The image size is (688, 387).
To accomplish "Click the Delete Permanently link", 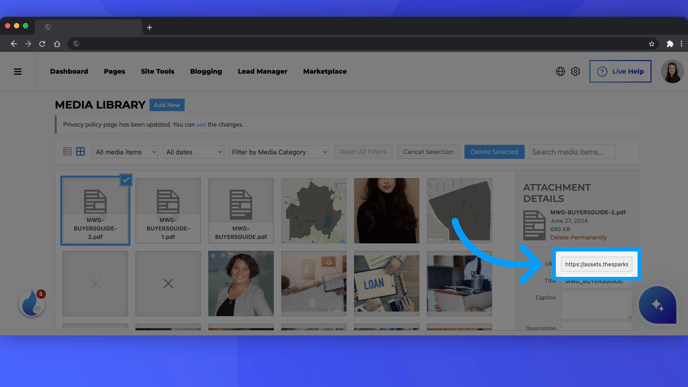I will 578,237.
